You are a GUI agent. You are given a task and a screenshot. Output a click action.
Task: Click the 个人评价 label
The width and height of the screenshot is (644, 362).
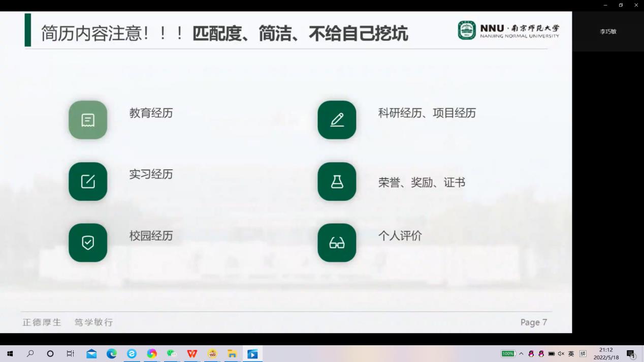[x=400, y=236]
